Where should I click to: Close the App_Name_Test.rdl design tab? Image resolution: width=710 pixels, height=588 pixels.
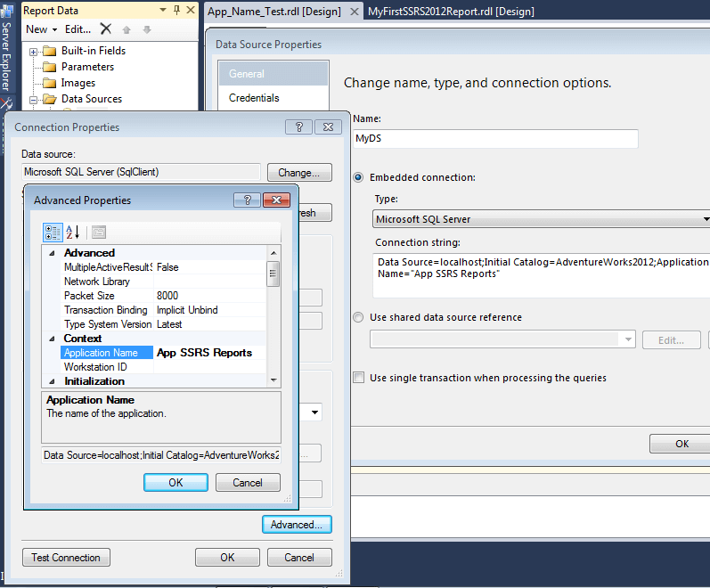[x=355, y=12]
